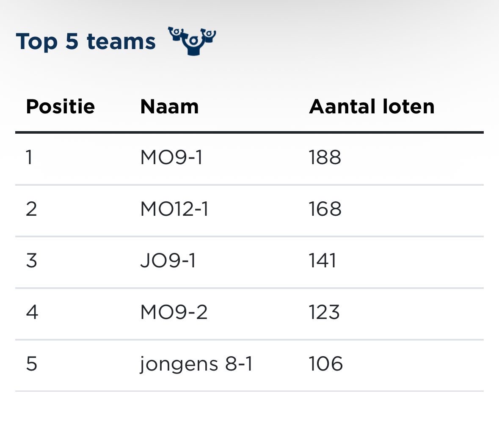Click the 141 loten value

tap(323, 261)
